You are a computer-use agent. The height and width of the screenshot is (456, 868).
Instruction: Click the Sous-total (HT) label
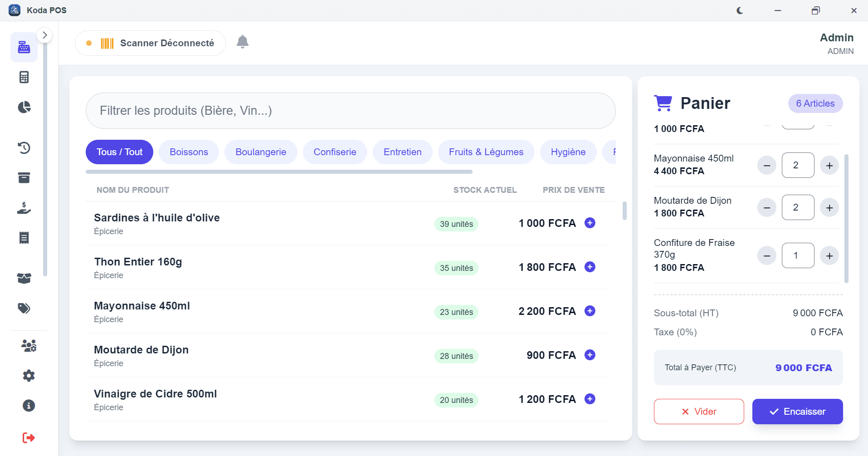pos(686,313)
